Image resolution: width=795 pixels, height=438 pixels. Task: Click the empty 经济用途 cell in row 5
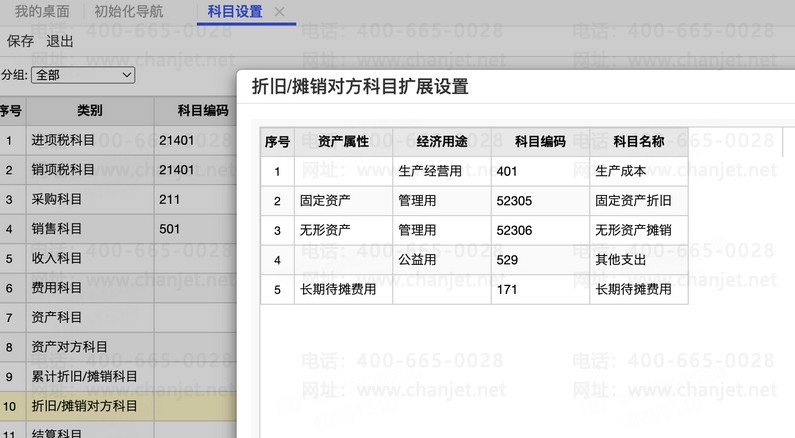[442, 289]
